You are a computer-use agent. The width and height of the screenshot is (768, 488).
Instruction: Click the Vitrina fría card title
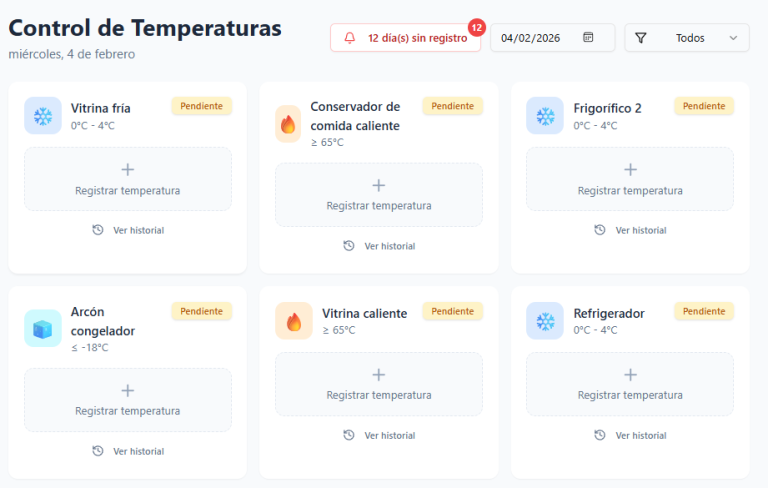pos(100,108)
